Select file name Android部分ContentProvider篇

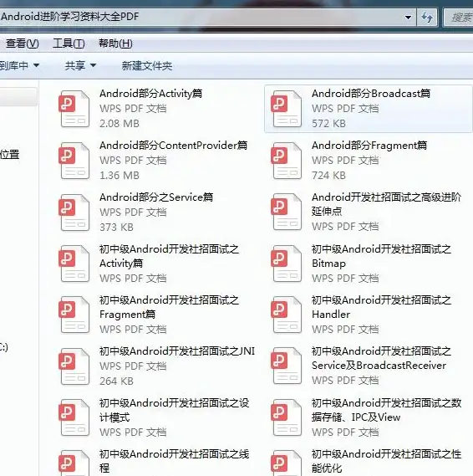[x=174, y=146]
